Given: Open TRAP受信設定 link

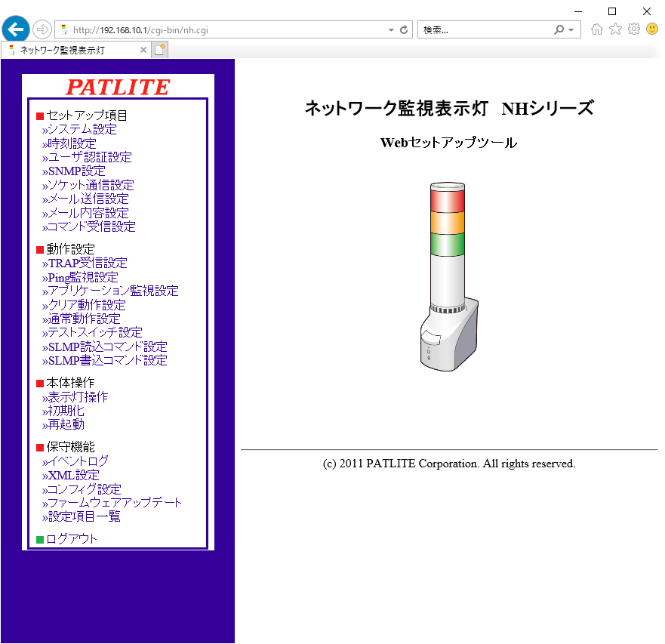Looking at the screenshot, I should tap(85, 263).
